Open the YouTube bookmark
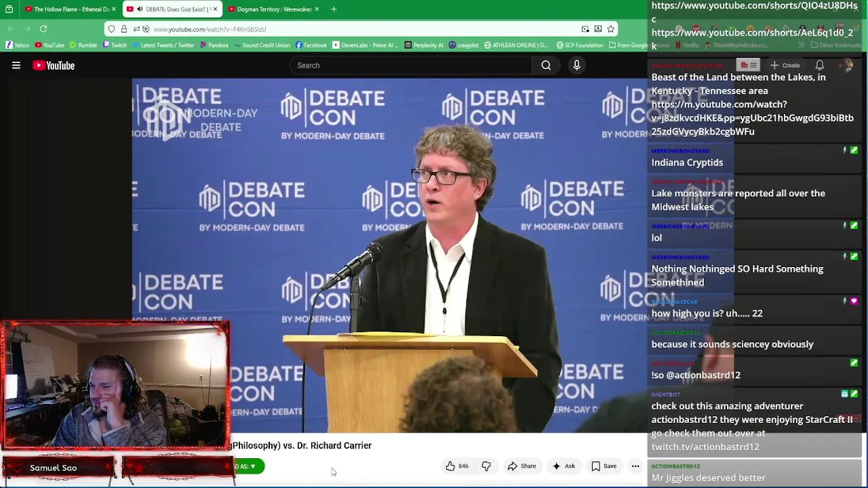 point(50,45)
